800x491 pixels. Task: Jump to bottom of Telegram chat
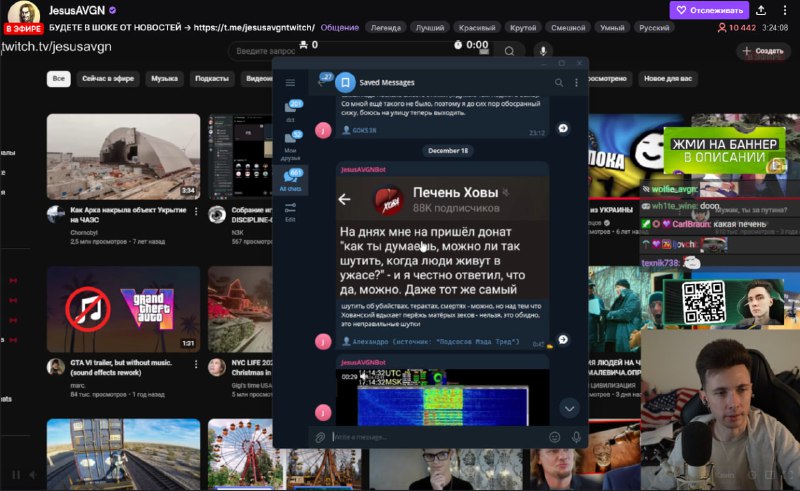(569, 408)
